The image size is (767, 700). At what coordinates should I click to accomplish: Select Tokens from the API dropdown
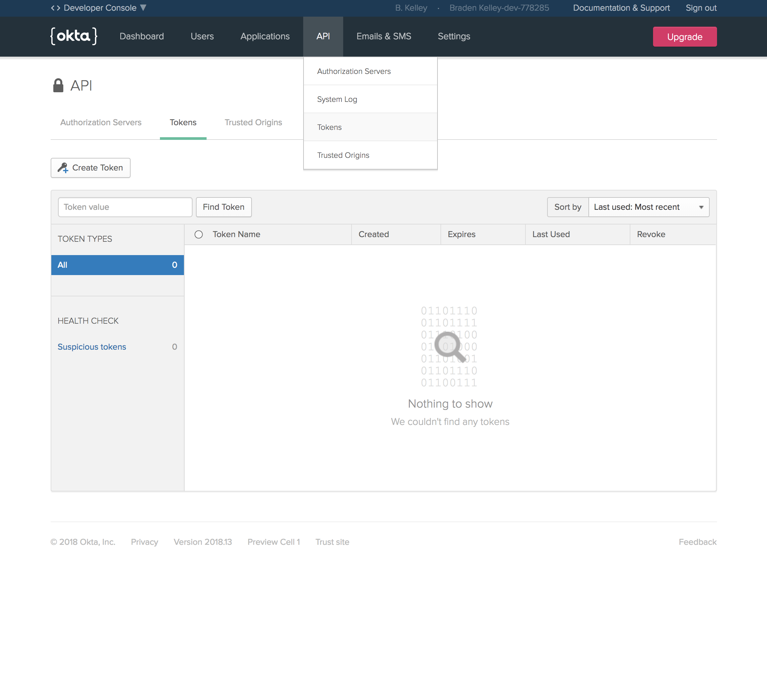[329, 127]
